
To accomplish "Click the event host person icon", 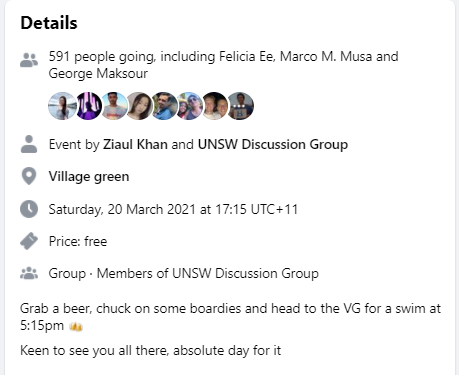I will pyautogui.click(x=29, y=144).
